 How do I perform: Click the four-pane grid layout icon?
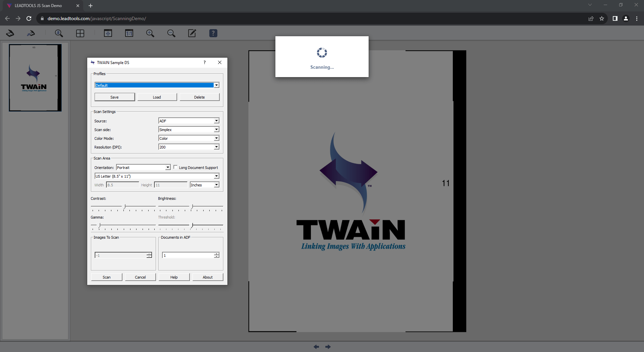80,33
